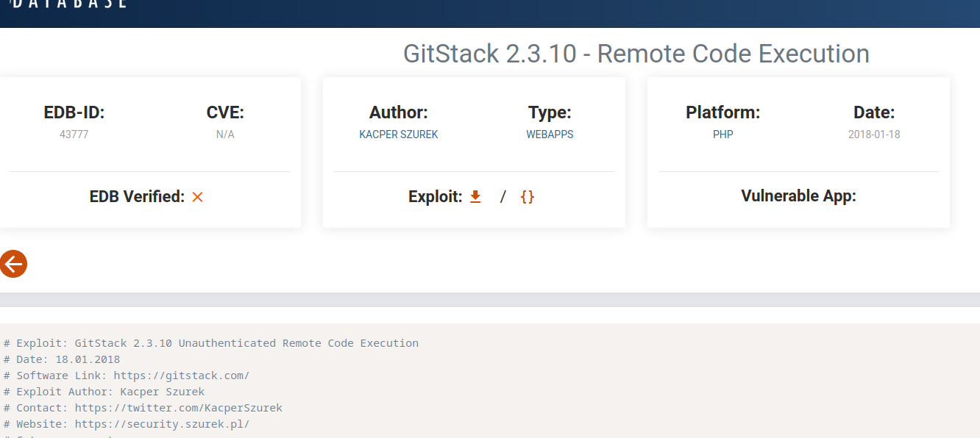Click the Author heading

point(399,112)
